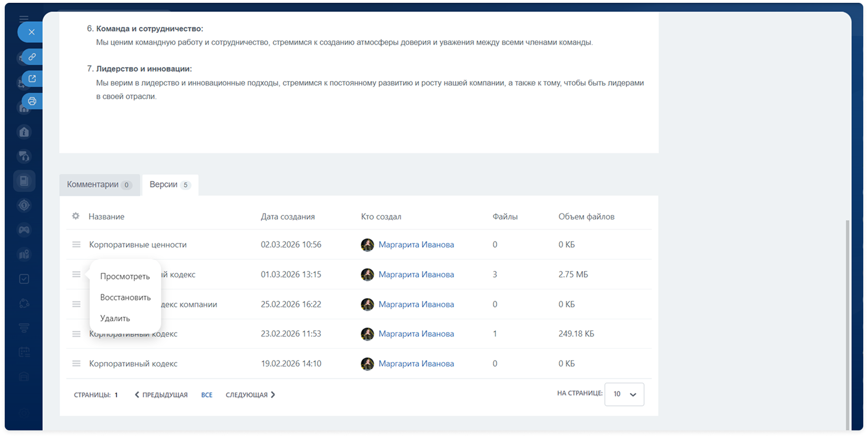
Task: Choose Просмотреть in the context menu
Action: [x=125, y=276]
